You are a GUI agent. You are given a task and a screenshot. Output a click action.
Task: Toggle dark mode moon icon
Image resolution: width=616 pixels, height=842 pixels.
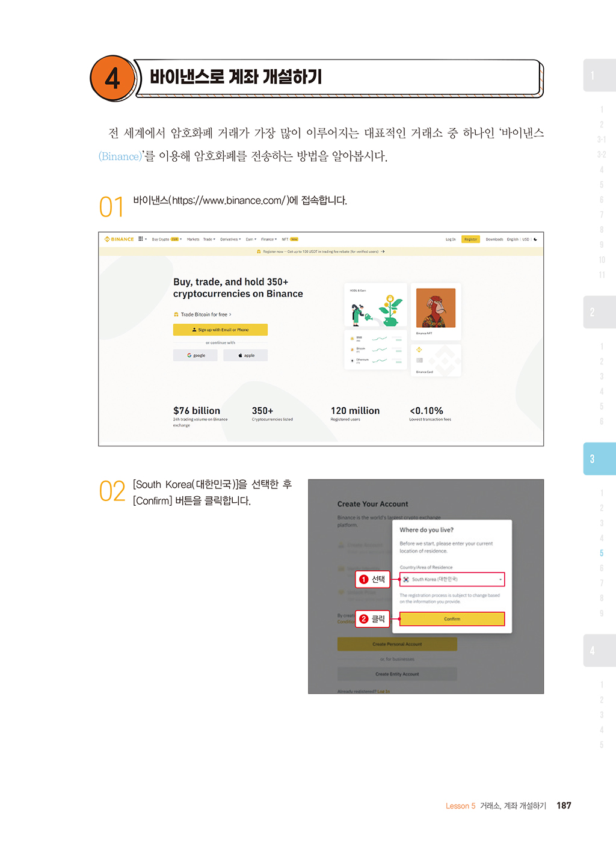(535, 239)
